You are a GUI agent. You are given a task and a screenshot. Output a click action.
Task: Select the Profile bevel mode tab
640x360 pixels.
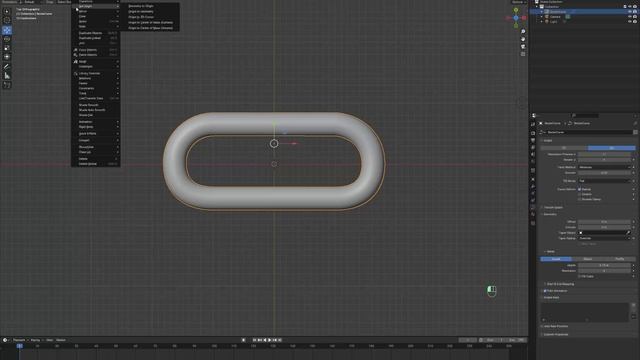pyautogui.click(x=620, y=259)
